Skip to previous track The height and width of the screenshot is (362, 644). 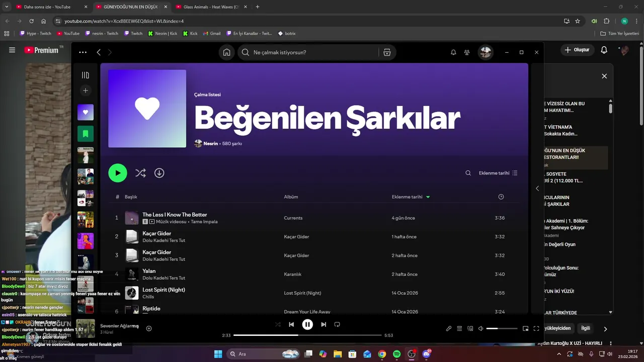[291, 324]
